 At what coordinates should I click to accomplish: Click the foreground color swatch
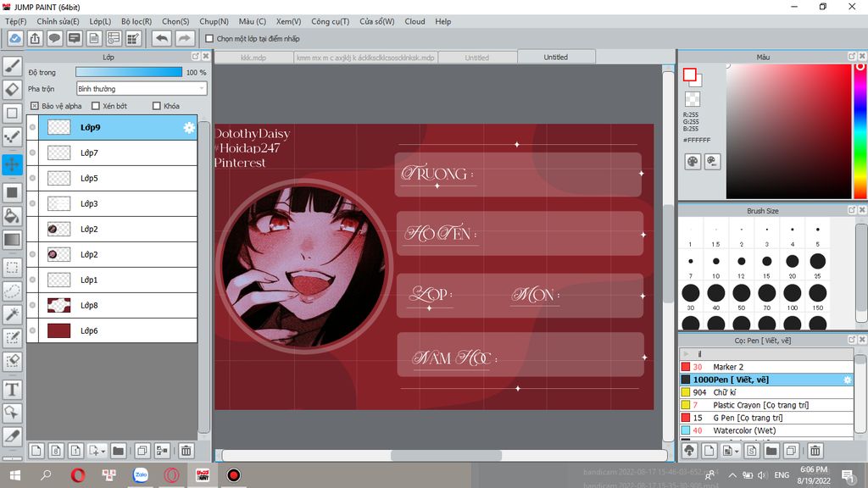[x=689, y=75]
